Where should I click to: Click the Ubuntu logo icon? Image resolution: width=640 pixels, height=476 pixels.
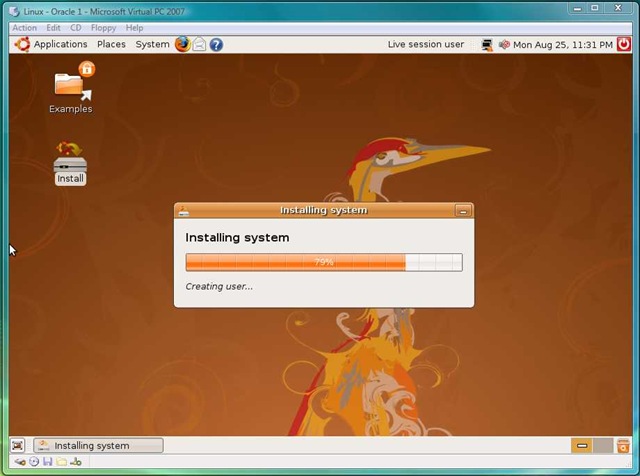22,44
